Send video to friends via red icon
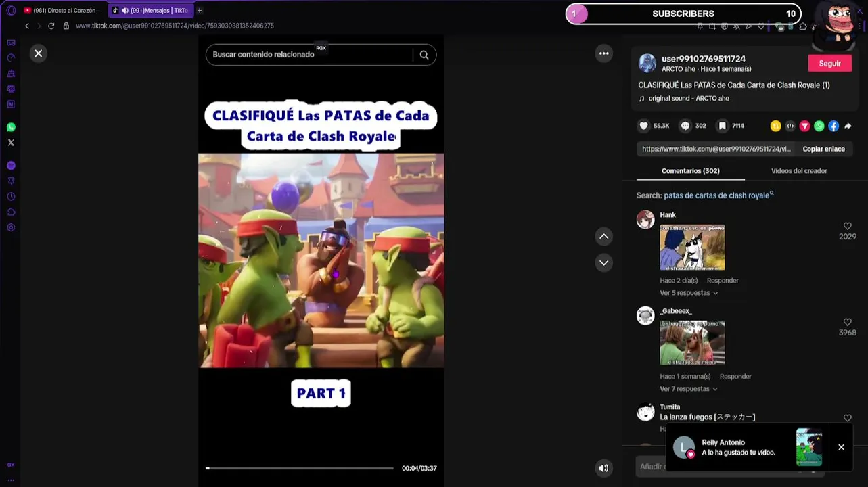The width and height of the screenshot is (868, 487). point(804,126)
